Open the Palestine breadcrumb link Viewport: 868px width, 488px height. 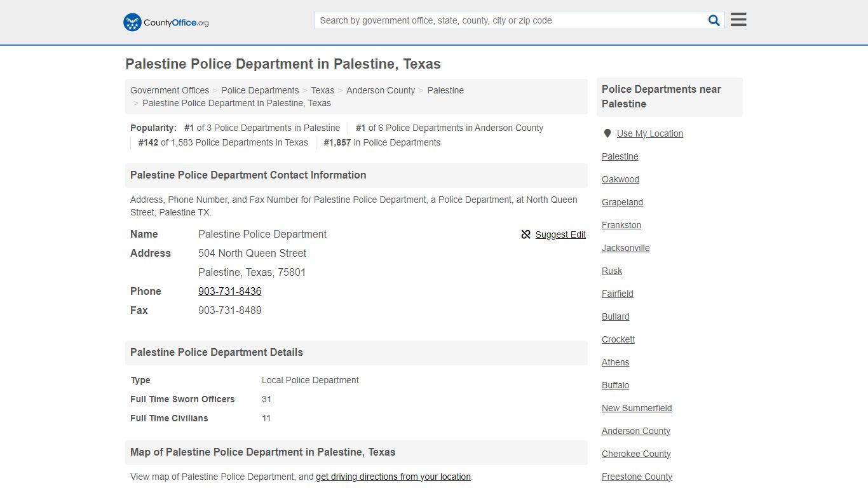[445, 90]
